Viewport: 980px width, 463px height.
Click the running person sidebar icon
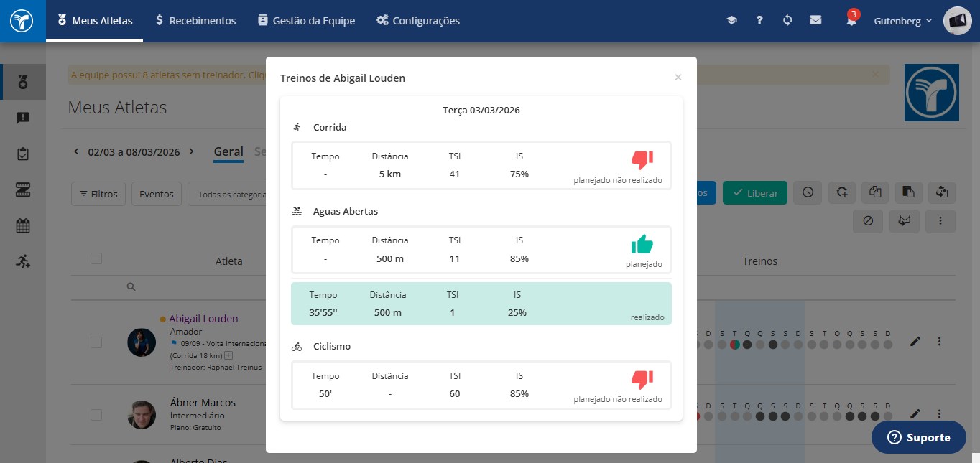[x=23, y=261]
